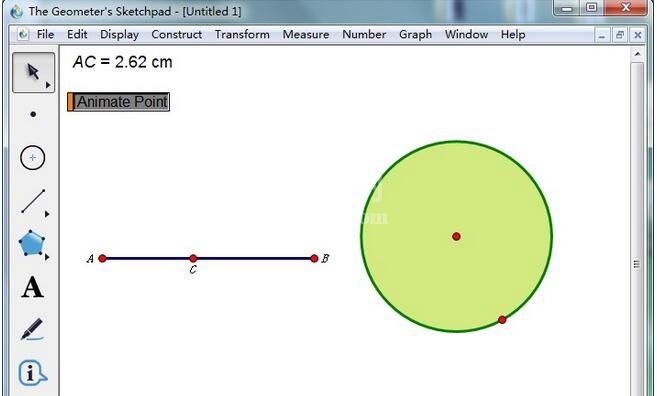Viewport: 657px width, 396px height.
Task: Select the Straightedge segment tool
Action: (x=33, y=202)
